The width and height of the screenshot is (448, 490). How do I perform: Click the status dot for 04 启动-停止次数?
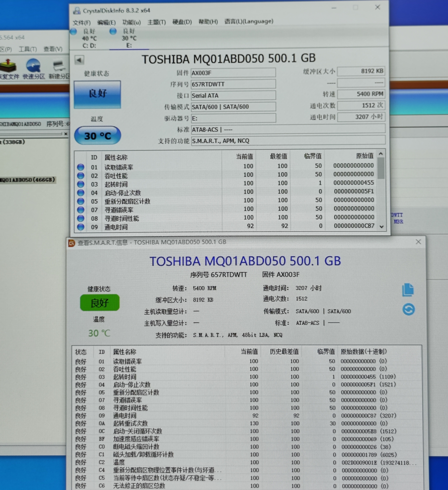tap(81, 193)
